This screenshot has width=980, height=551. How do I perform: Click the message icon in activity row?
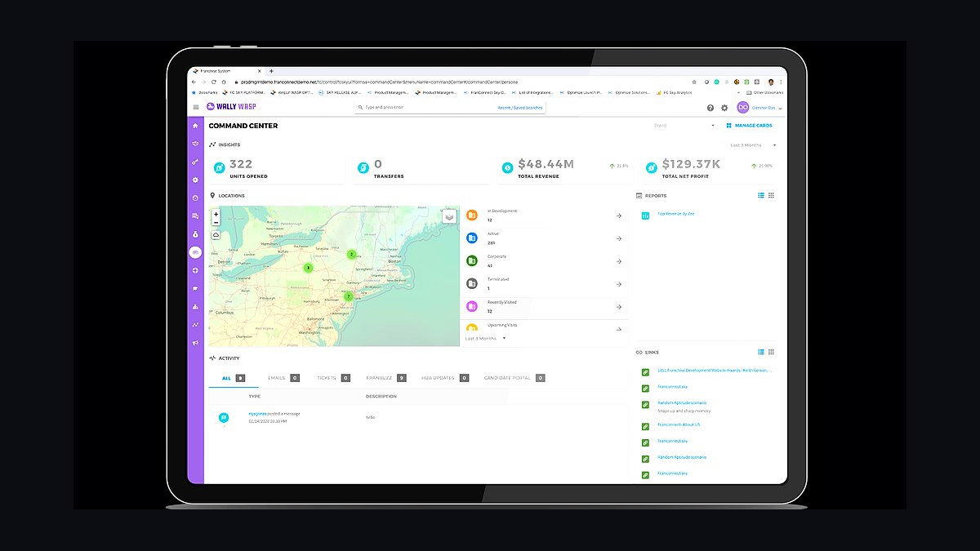pos(223,417)
